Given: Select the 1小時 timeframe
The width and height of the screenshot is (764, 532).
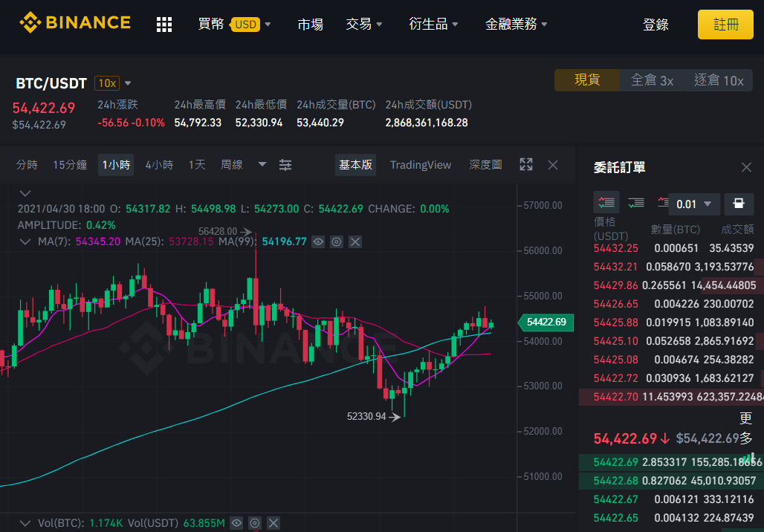Looking at the screenshot, I should (x=116, y=165).
